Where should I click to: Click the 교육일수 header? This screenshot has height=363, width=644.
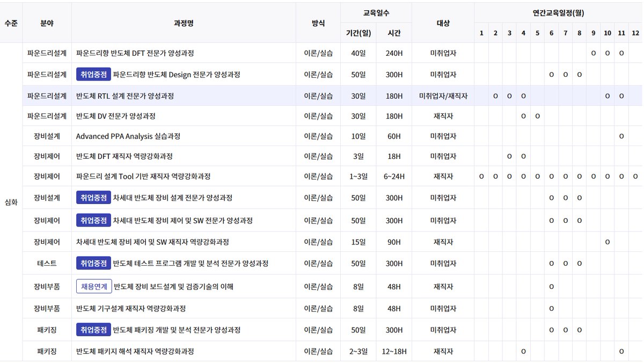[376, 12]
